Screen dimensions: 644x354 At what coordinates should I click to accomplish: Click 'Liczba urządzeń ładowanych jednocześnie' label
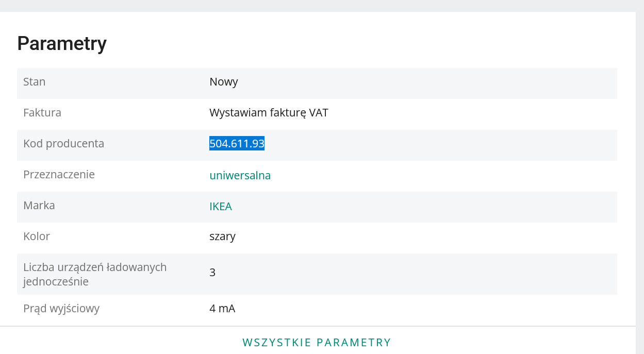click(95, 274)
